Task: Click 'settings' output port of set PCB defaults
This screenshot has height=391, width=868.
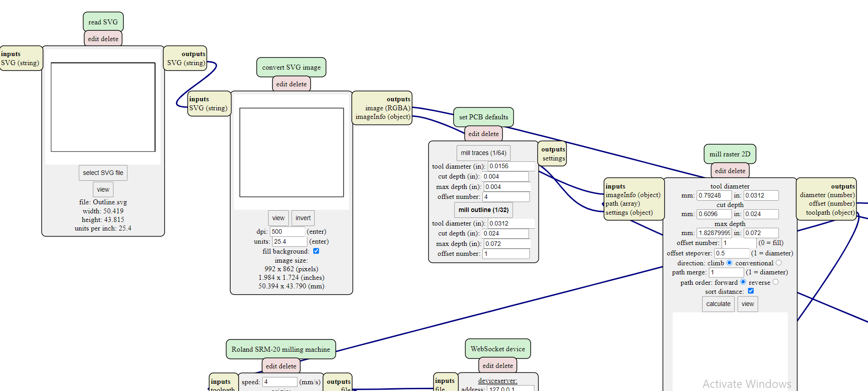Action: [554, 158]
